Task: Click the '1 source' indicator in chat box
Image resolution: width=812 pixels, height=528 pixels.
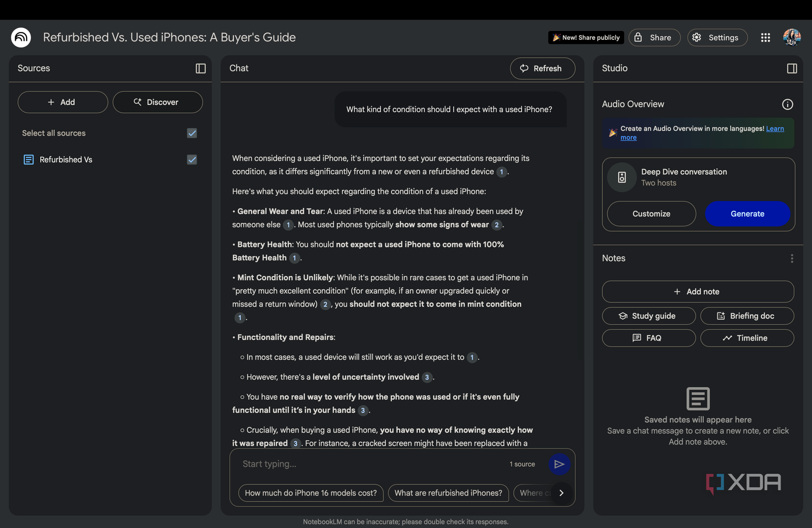Action: point(522,464)
